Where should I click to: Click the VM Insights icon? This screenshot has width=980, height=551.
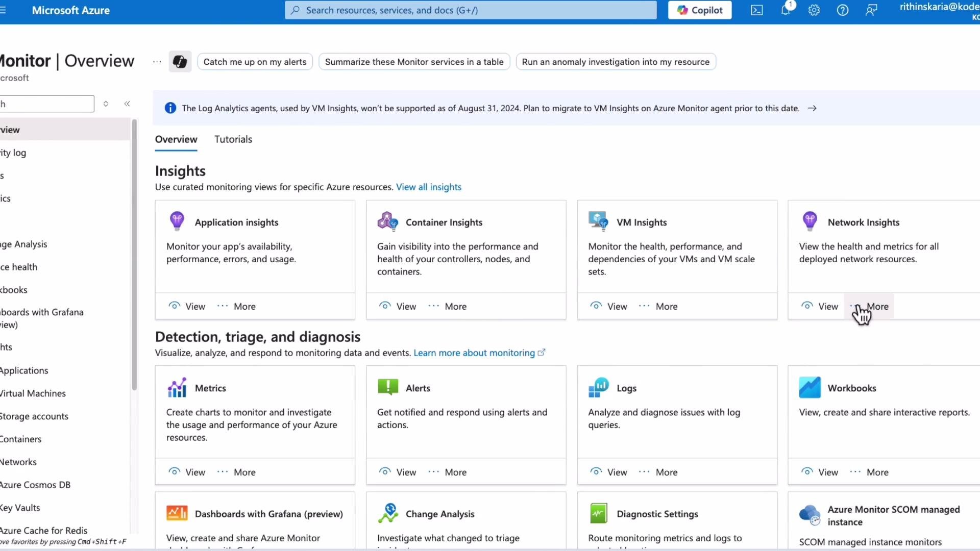tap(598, 221)
